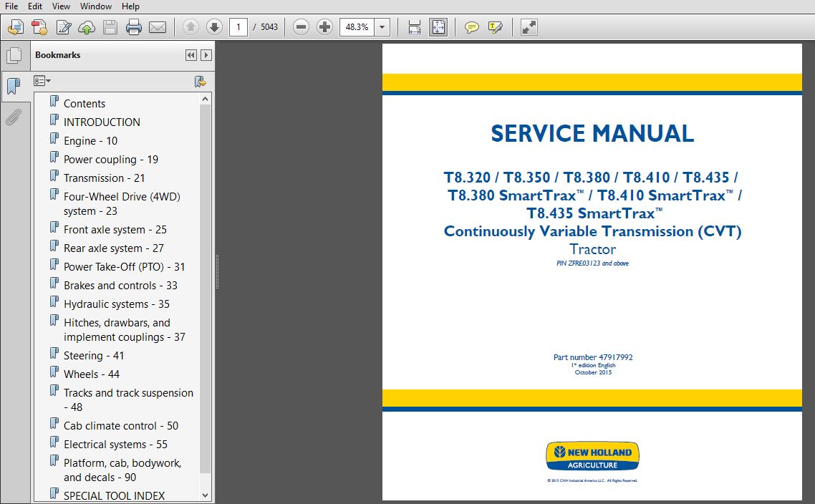The width and height of the screenshot is (815, 504).
Task: Open the View menu
Action: [x=61, y=6]
